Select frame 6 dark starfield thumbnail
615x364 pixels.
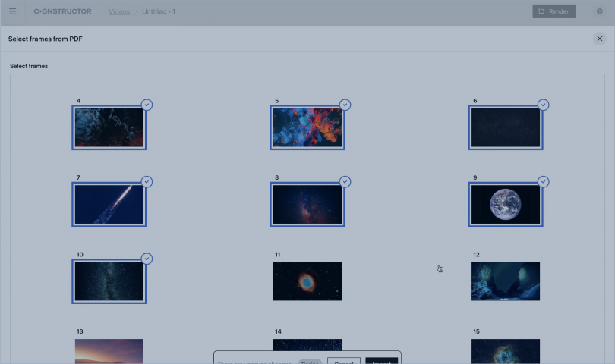pos(506,127)
